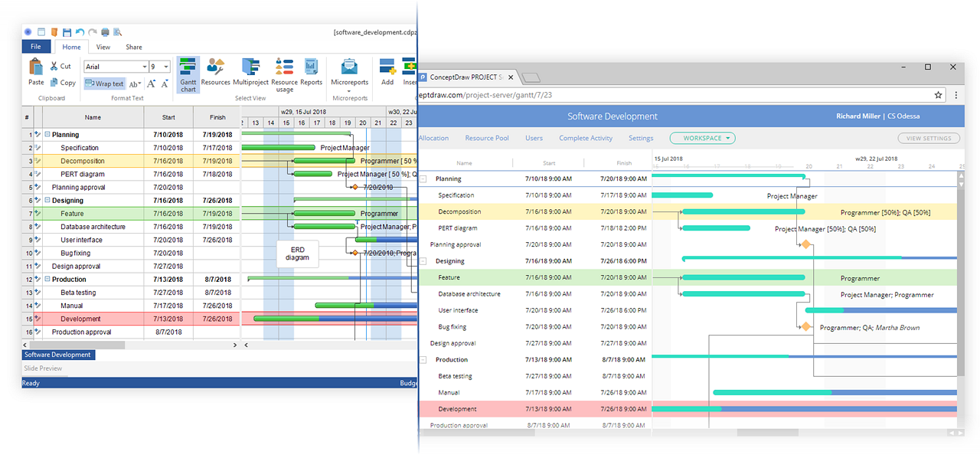980x455 pixels.
Task: Switch to the Share ribbon tab
Action: [x=134, y=47]
